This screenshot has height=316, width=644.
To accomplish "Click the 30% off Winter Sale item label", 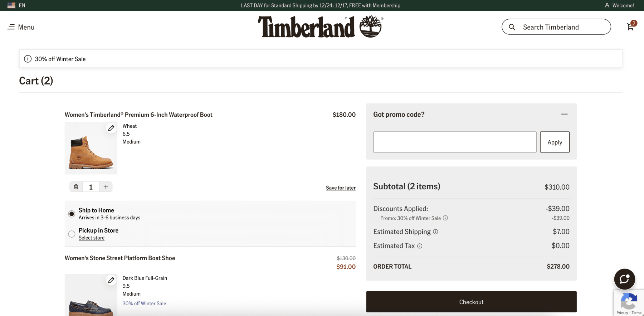I will [x=144, y=303].
